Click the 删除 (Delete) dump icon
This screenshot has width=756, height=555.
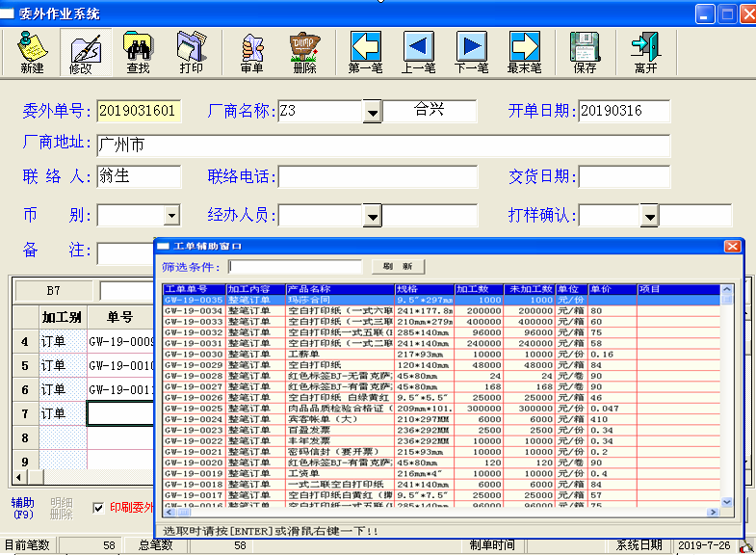coord(304,52)
